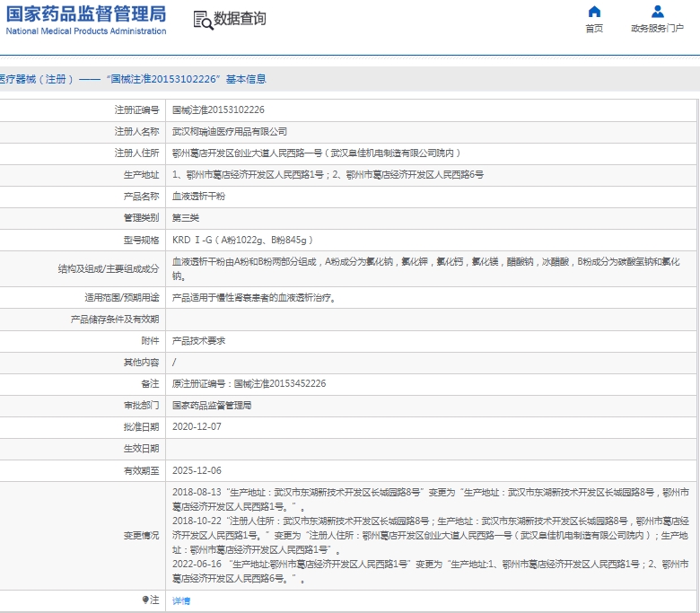Click the 附件 field label
The height and width of the screenshot is (613, 700).
click(150, 341)
